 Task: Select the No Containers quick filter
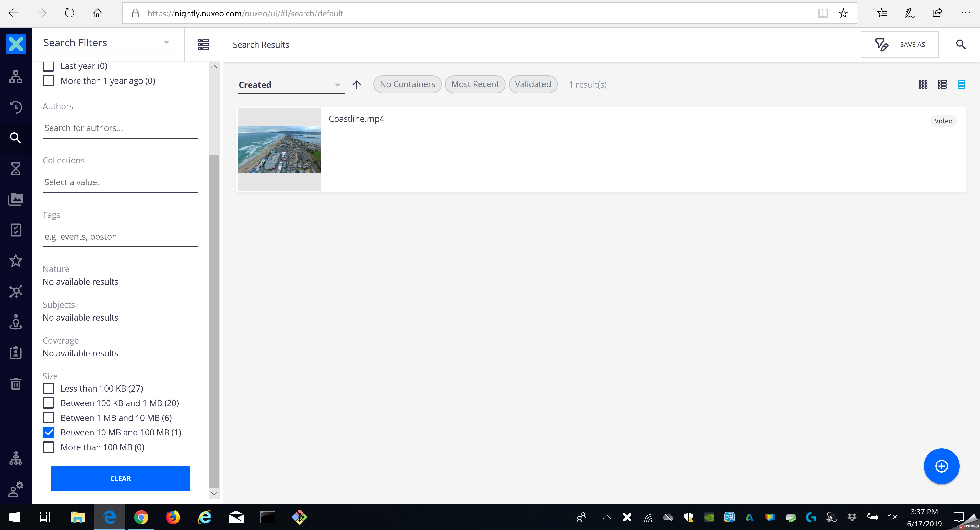pos(407,84)
